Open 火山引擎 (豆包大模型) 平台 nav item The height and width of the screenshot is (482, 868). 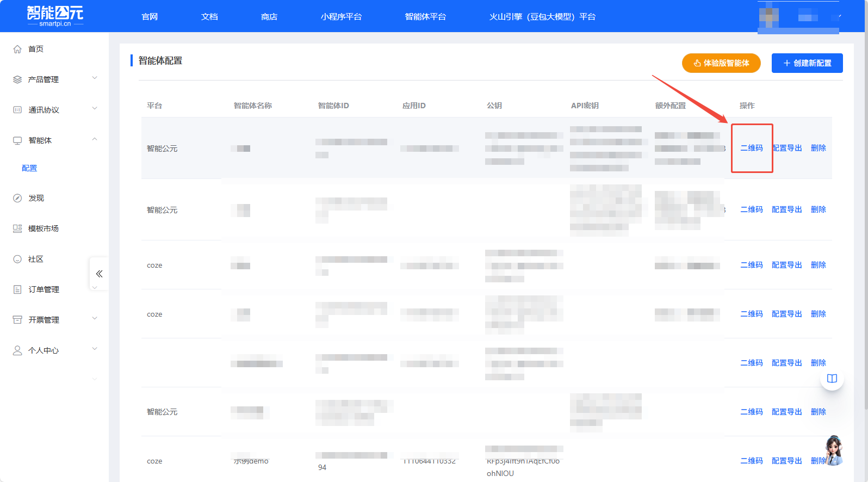click(542, 17)
